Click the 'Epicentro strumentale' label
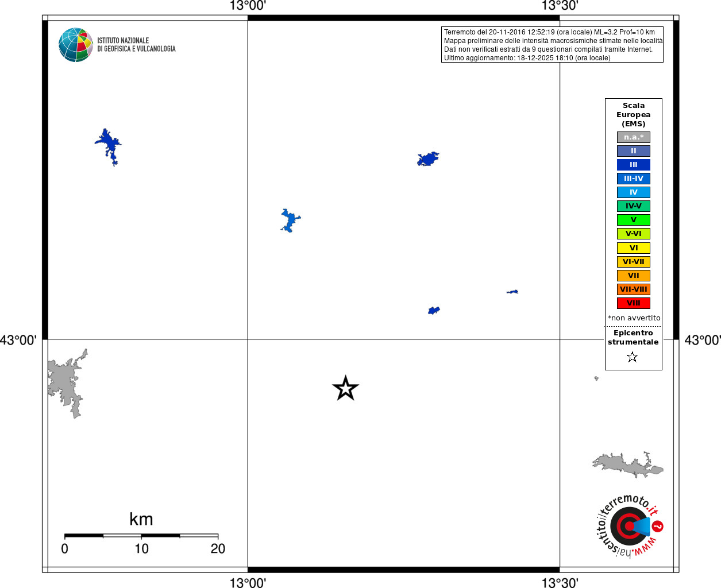Image resolution: width=721 pixels, height=588 pixels. click(x=633, y=338)
